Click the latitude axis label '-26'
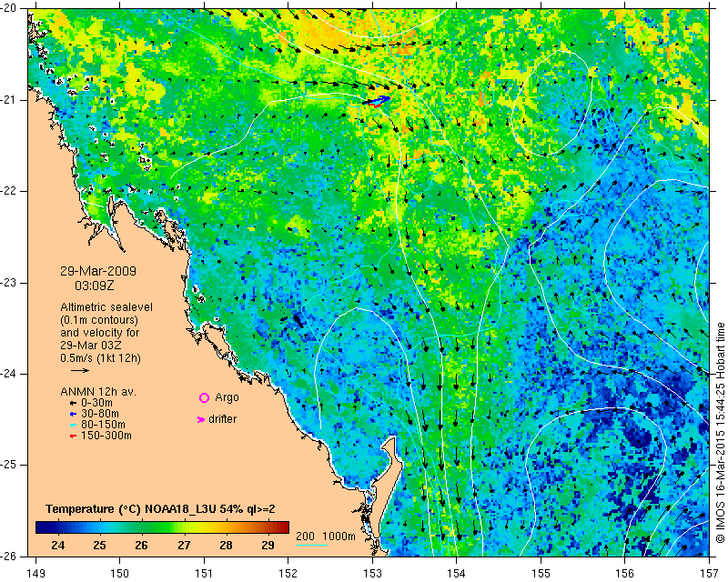The height and width of the screenshot is (582, 728). click(9, 556)
